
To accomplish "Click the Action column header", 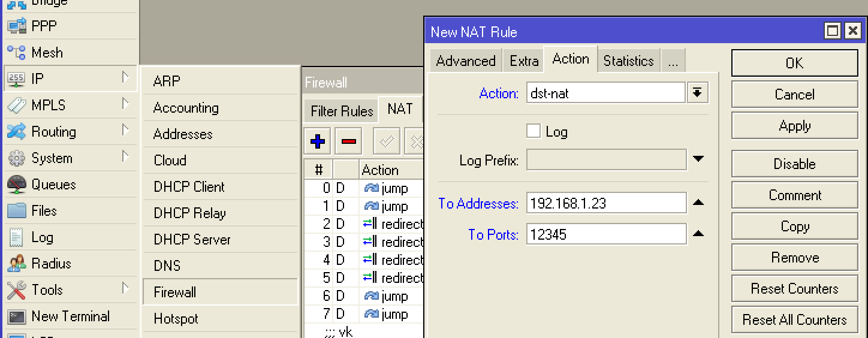I will 391,170.
